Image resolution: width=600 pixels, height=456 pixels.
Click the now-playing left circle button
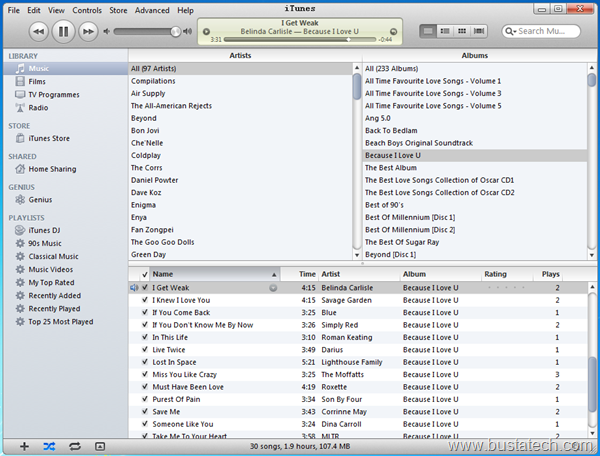[206, 32]
